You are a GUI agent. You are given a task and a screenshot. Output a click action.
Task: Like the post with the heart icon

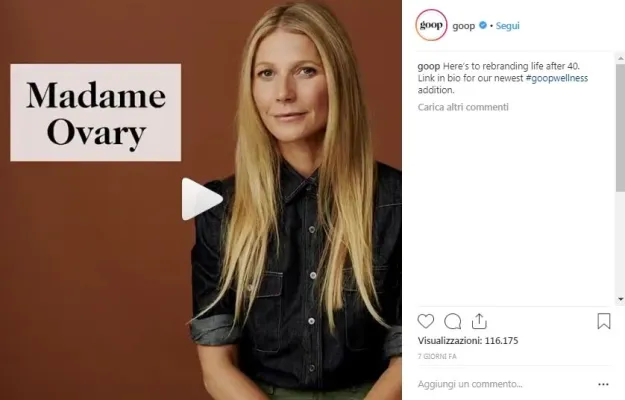tap(425, 321)
